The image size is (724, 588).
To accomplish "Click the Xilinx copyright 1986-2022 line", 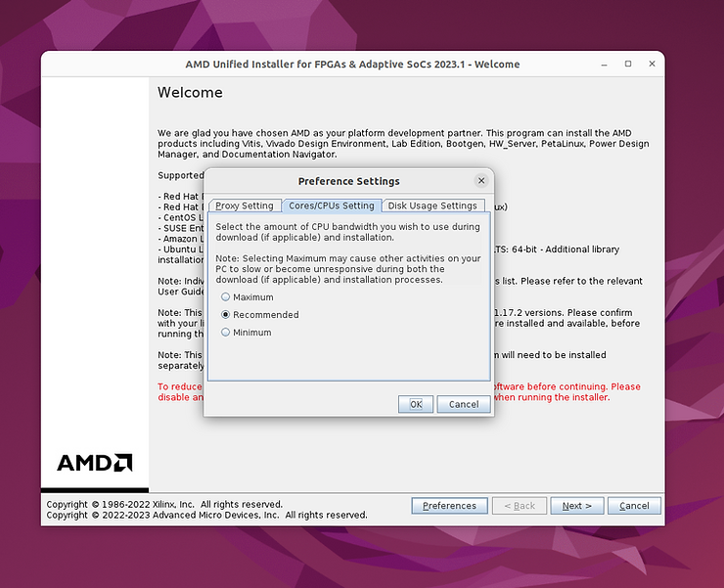I will [x=164, y=504].
